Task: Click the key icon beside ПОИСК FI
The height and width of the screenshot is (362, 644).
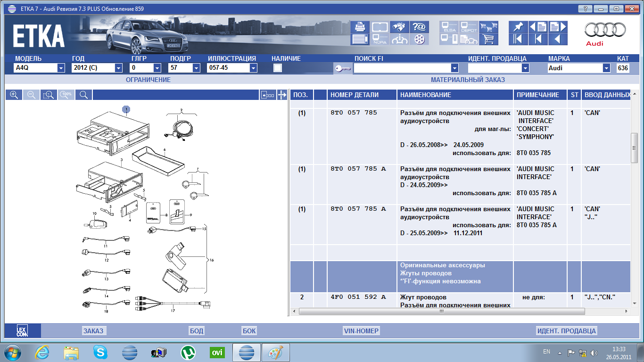Action: (x=343, y=68)
